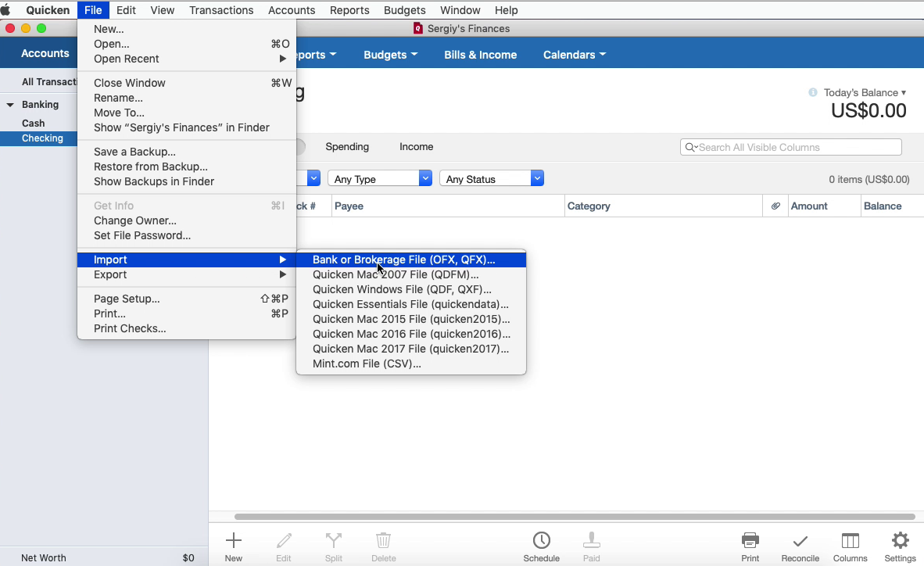
Task: Select Show Backups in Finder
Action: [186, 181]
